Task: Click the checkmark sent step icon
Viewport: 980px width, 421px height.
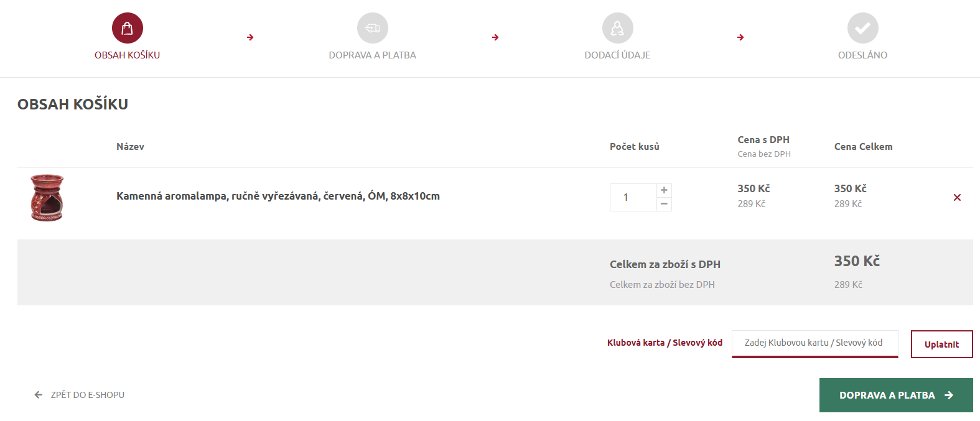Action: pos(863,28)
